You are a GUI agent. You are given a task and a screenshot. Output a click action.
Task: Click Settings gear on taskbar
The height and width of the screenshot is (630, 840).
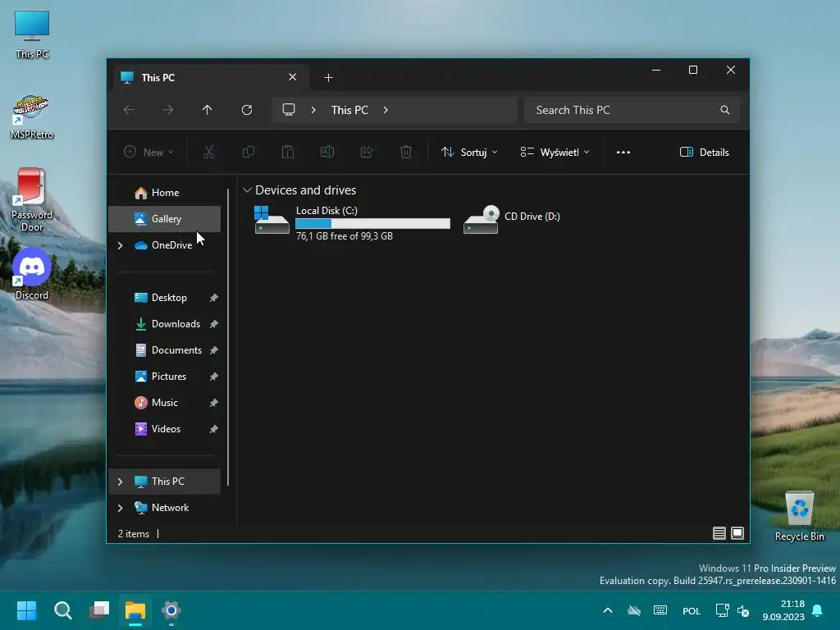pos(171,610)
